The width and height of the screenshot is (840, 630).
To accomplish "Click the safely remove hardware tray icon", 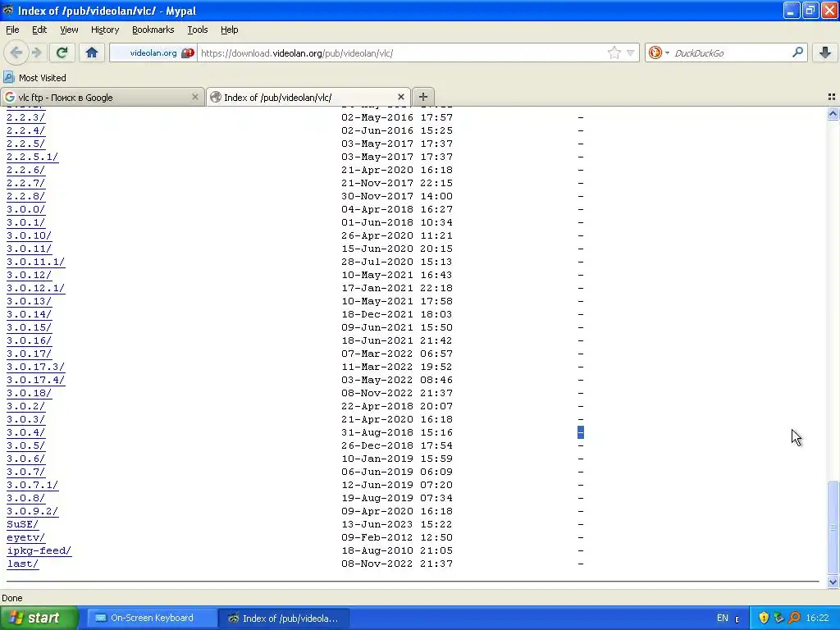I will click(x=779, y=619).
